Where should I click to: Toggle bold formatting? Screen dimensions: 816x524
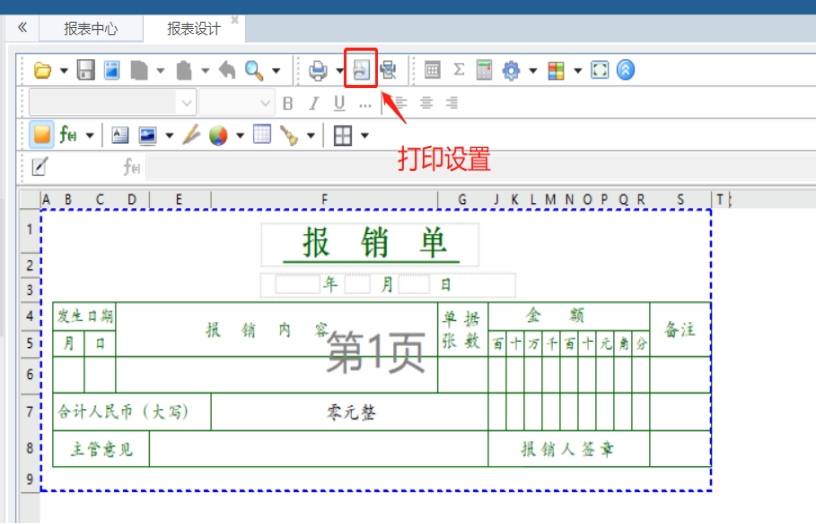tap(288, 103)
